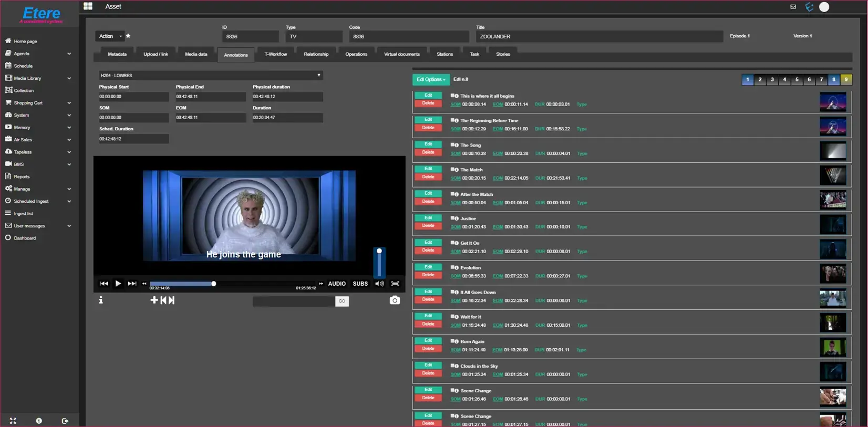Viewport: 868px width, 427px height.
Task: Toggle the player fullscreen icon
Action: [x=395, y=284]
